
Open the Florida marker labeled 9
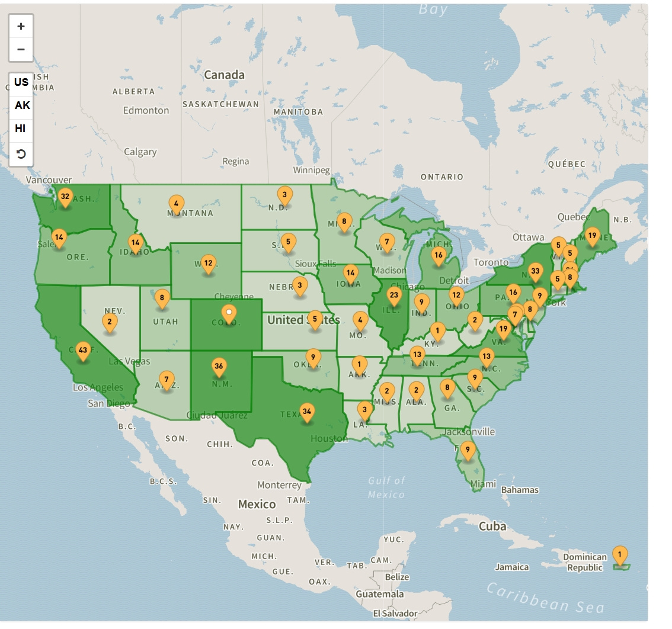468,451
